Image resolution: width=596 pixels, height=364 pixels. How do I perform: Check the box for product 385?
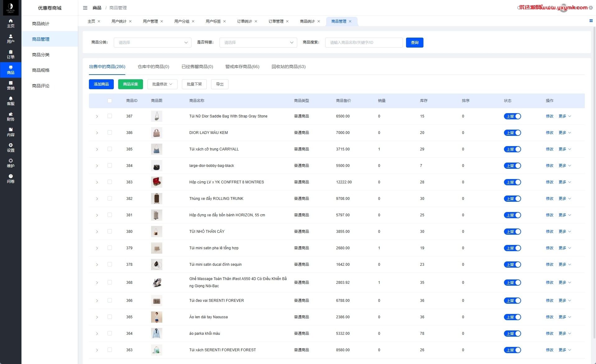(x=110, y=149)
